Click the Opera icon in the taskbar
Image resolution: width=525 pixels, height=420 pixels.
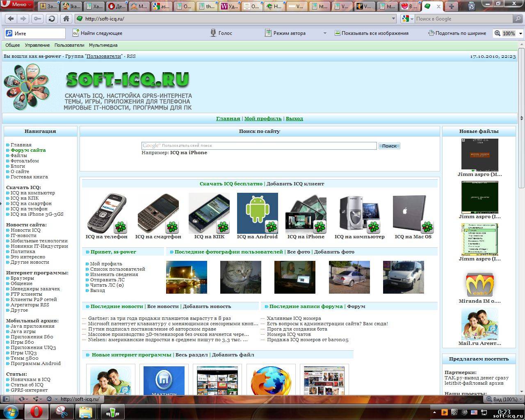37,411
